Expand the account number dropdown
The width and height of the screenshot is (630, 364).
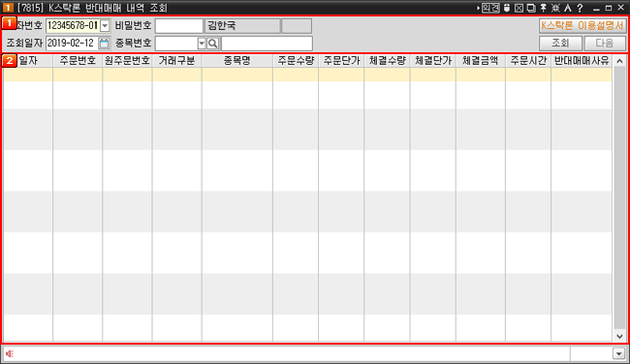click(105, 26)
